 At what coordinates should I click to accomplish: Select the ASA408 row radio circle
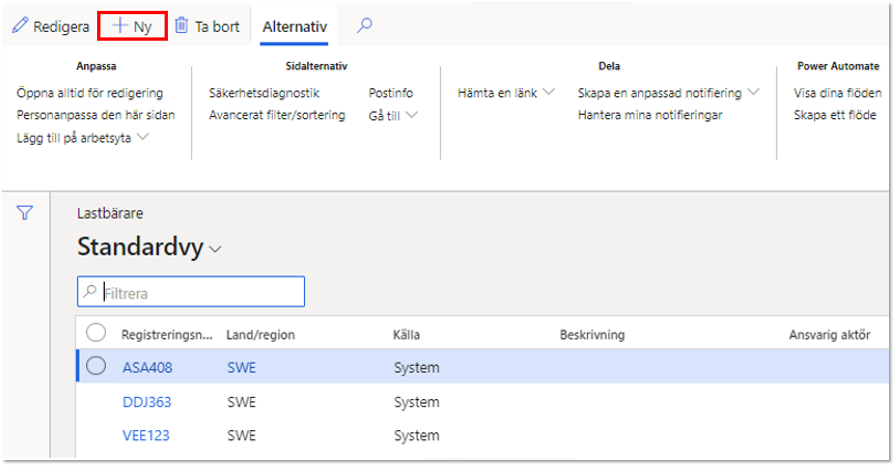click(x=96, y=366)
